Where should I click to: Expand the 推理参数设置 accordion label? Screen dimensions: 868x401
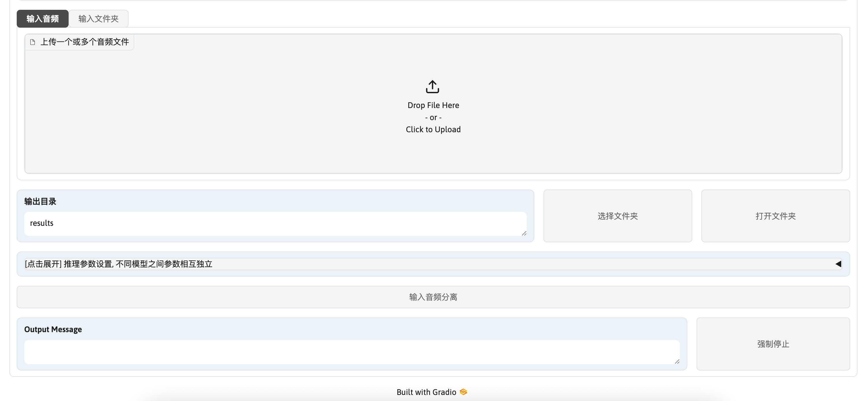coord(119,264)
